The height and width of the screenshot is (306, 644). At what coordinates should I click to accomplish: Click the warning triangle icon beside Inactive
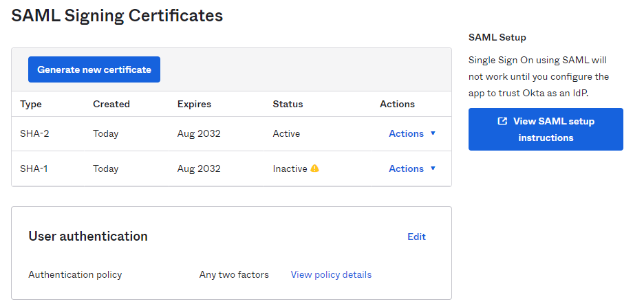[315, 168]
